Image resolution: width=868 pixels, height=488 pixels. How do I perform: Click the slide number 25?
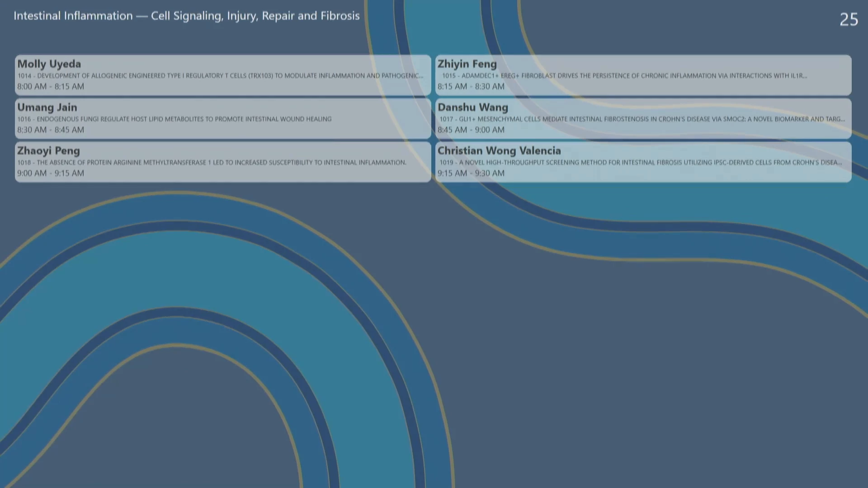(849, 19)
